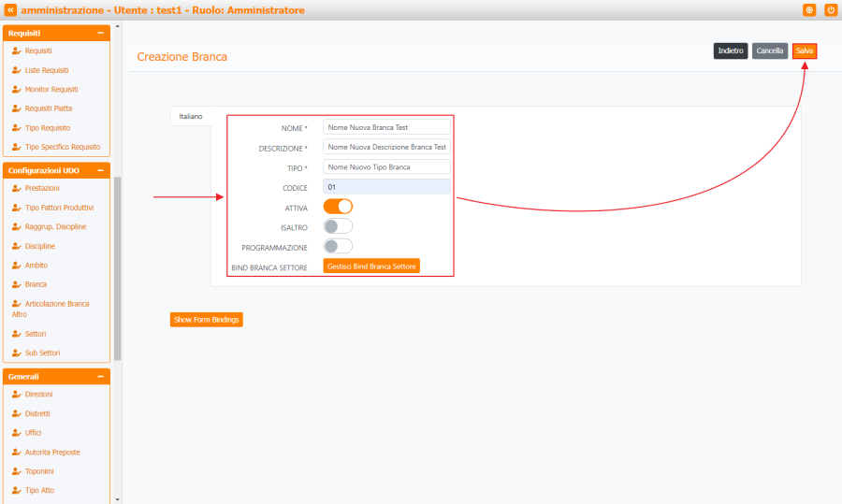Click the collapse sidebar double-arrow icon
The height and width of the screenshot is (504, 842).
[11, 10]
